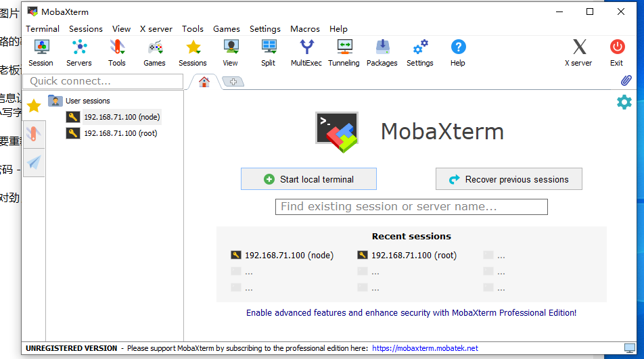Switch to the Home tab
The image size is (644, 359).
[x=204, y=82]
